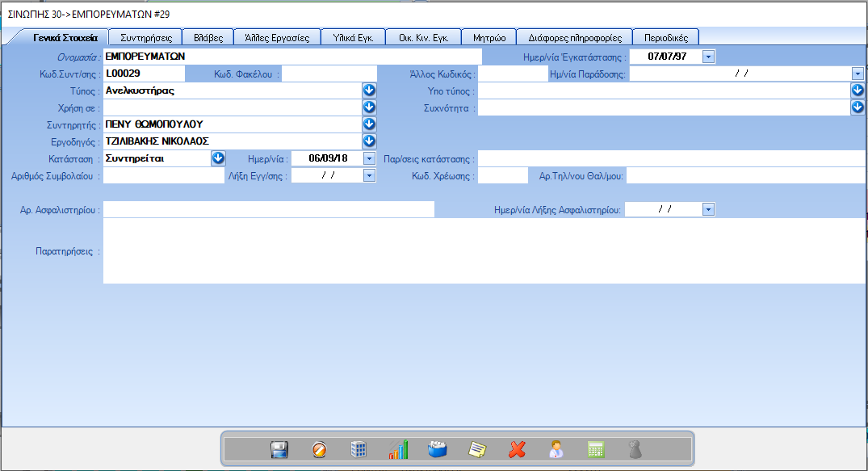Image resolution: width=868 pixels, height=471 pixels.
Task: Open the Βλάβες tab
Action: (208, 37)
